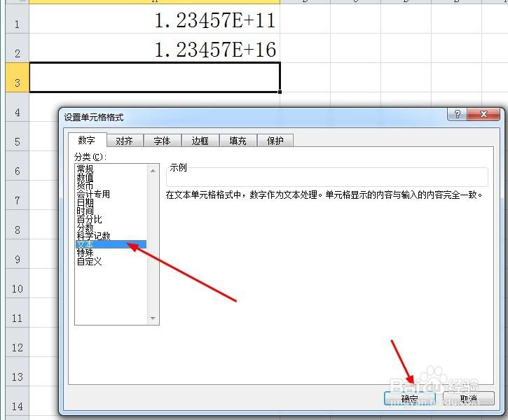Select 自定义 category
Image resolution: width=508 pixels, height=420 pixels.
(x=111, y=261)
